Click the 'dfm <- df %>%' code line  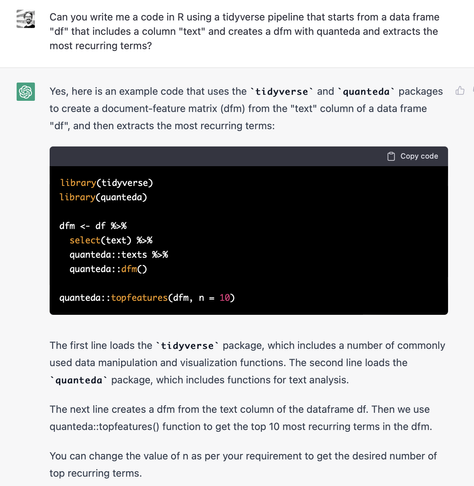click(93, 226)
